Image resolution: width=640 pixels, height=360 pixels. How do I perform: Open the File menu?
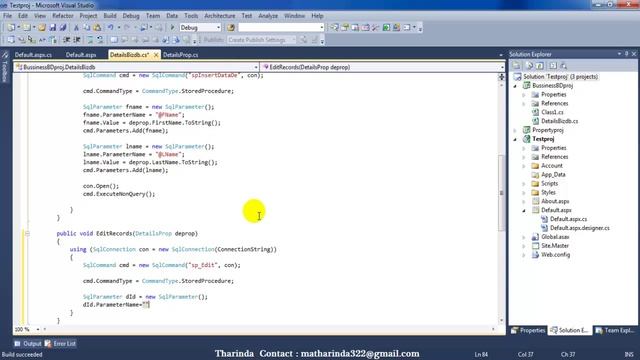pos(7,16)
